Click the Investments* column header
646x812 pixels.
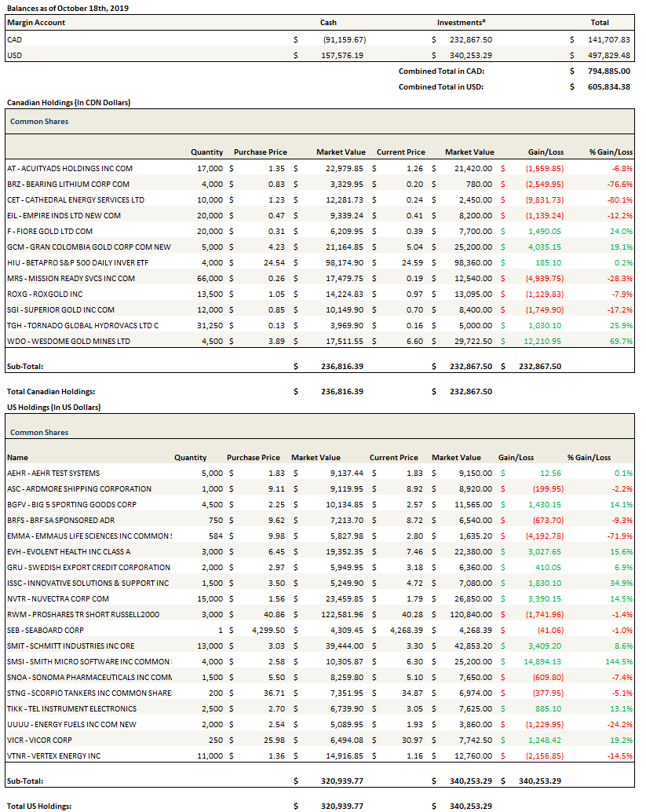461,23
